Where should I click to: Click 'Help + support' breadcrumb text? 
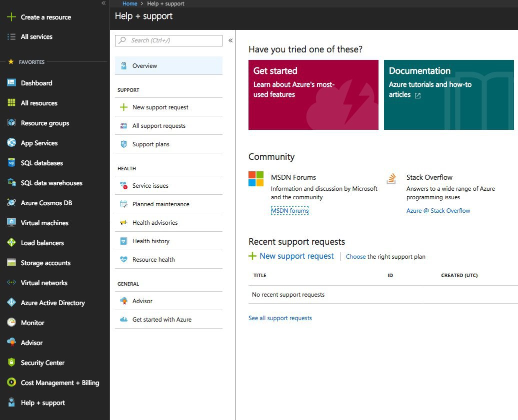(x=165, y=3)
